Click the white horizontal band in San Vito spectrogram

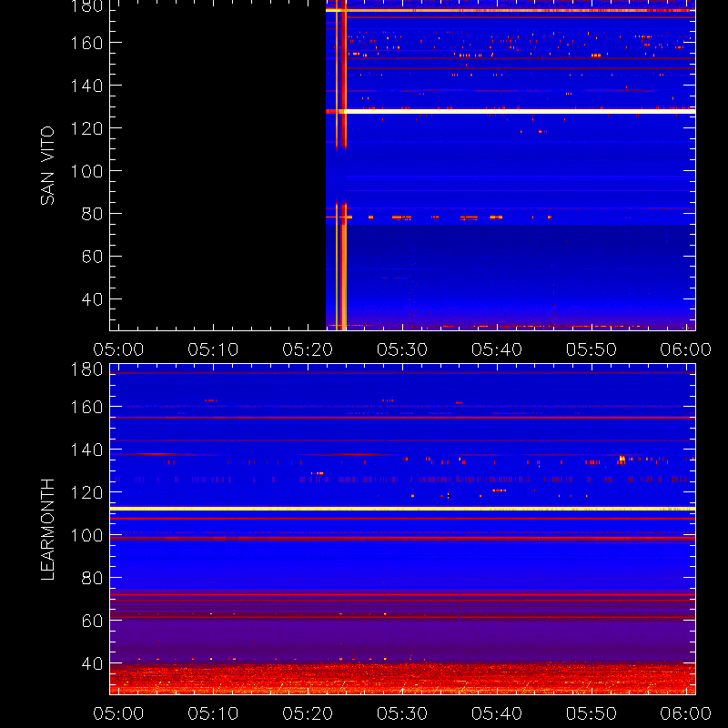click(519, 111)
